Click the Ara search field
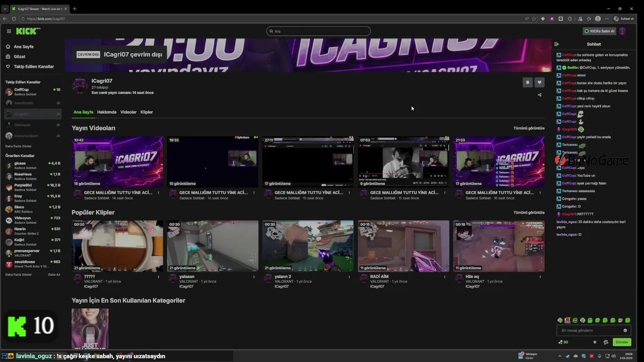The image size is (644, 362). [318, 31]
